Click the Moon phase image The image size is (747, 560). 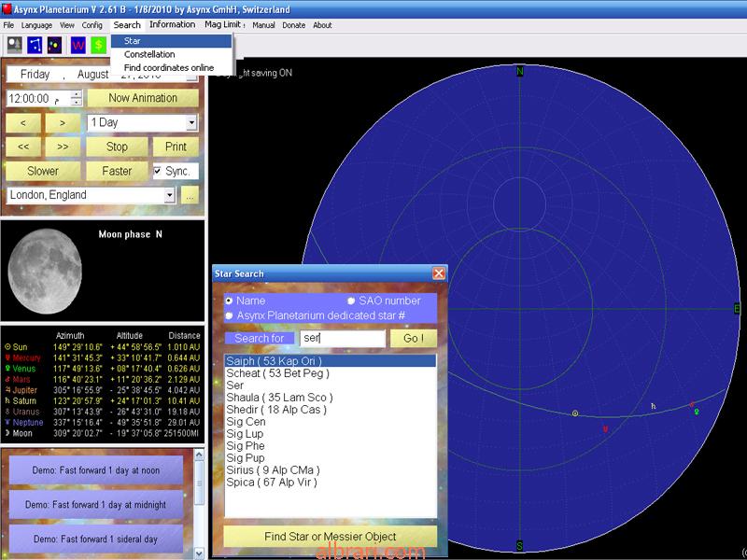(45, 272)
